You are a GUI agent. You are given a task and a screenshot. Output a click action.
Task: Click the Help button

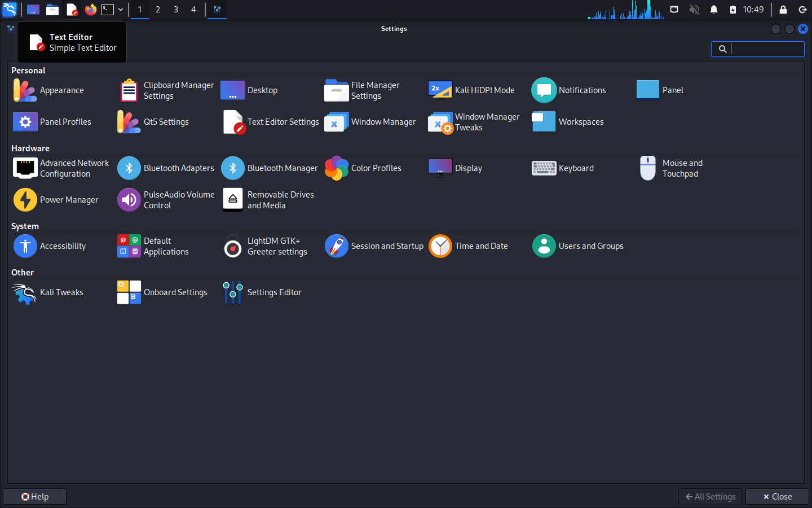point(35,497)
